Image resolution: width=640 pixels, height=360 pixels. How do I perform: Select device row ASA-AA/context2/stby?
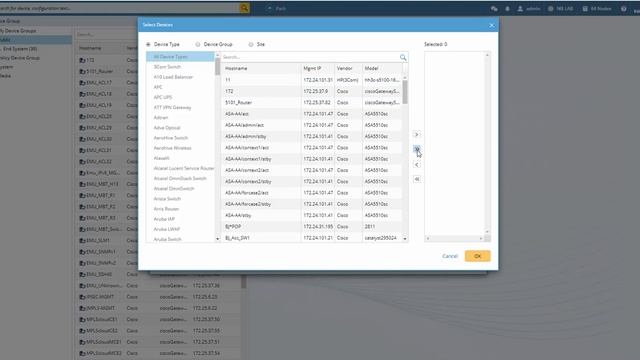[x=312, y=181]
